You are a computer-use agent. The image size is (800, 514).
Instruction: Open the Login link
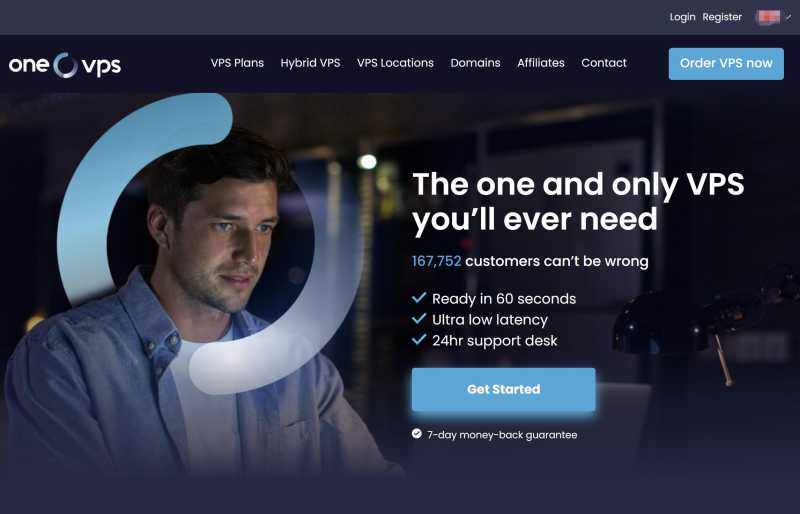[x=683, y=17]
